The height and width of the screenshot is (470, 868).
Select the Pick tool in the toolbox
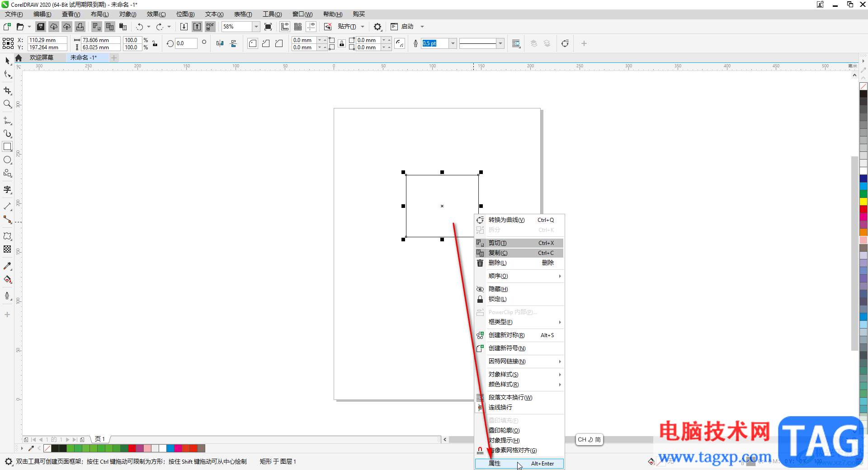pos(7,61)
